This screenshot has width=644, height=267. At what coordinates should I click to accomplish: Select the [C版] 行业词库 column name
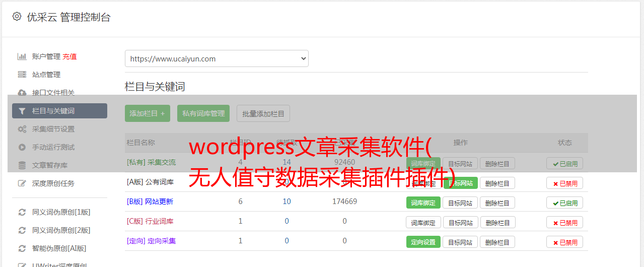point(150,221)
